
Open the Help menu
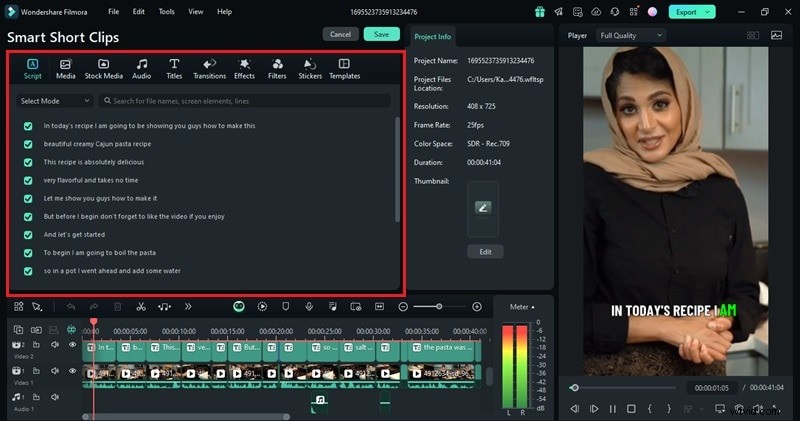coord(224,11)
